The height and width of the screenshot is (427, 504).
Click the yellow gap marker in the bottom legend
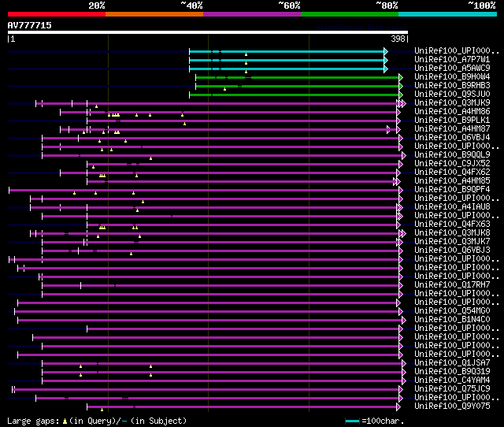coord(65,421)
